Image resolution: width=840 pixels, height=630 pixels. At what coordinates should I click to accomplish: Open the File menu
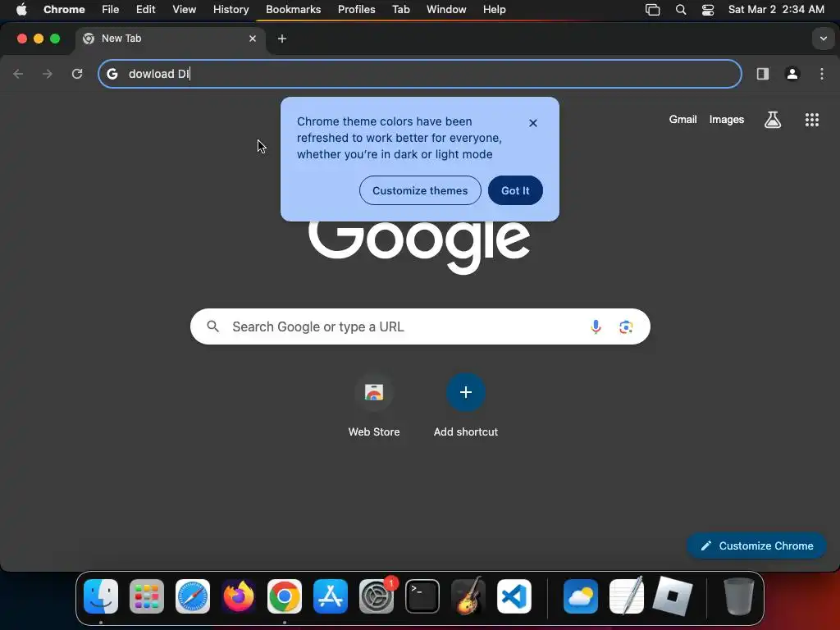pyautogui.click(x=111, y=10)
